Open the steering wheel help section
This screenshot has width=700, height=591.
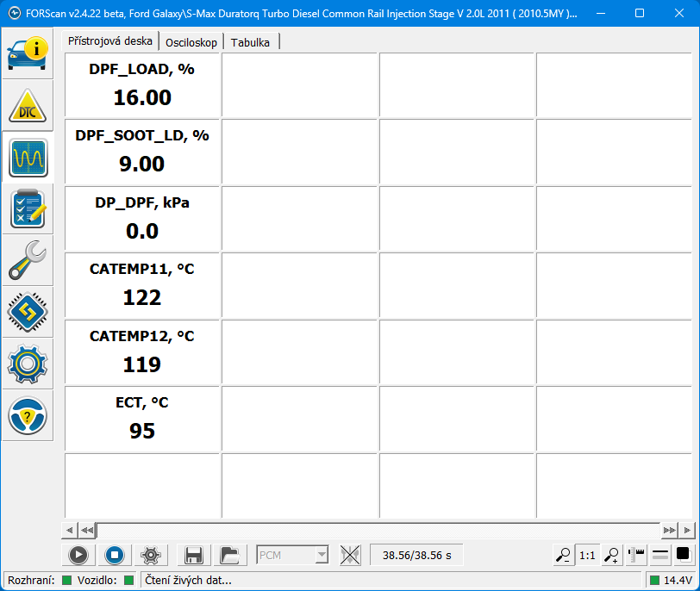(28, 416)
